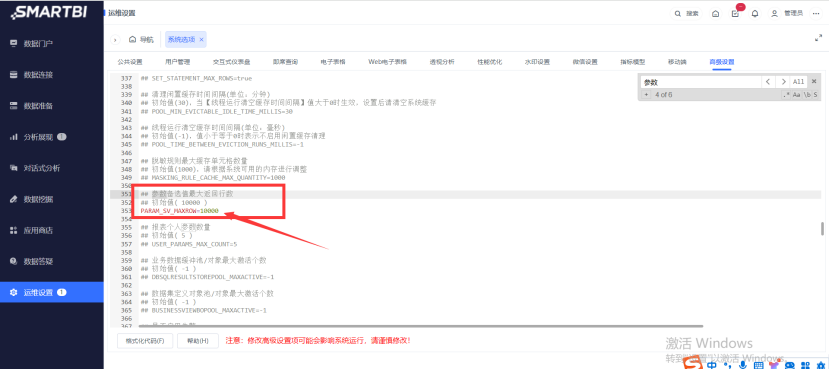Switch to the 性能优化 tab
The image size is (830, 369).
[x=490, y=62]
